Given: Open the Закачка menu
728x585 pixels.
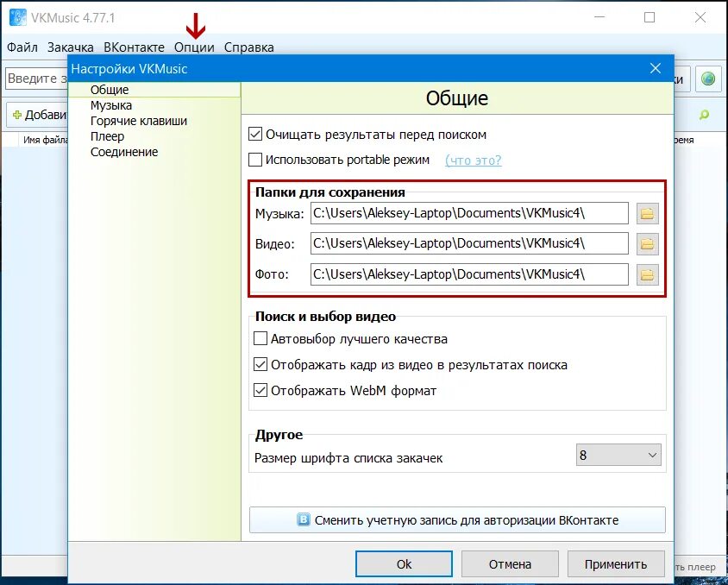Looking at the screenshot, I should tap(71, 47).
